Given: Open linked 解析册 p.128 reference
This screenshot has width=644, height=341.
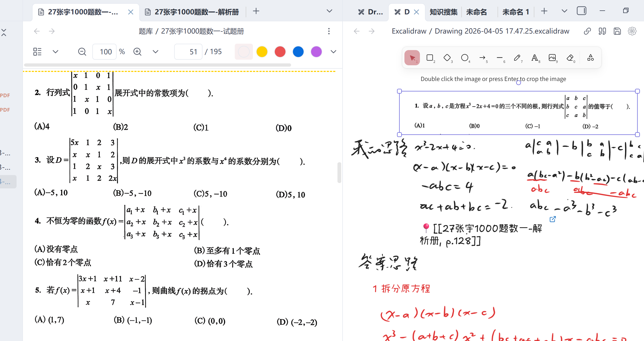Looking at the screenshot, I should 552,219.
